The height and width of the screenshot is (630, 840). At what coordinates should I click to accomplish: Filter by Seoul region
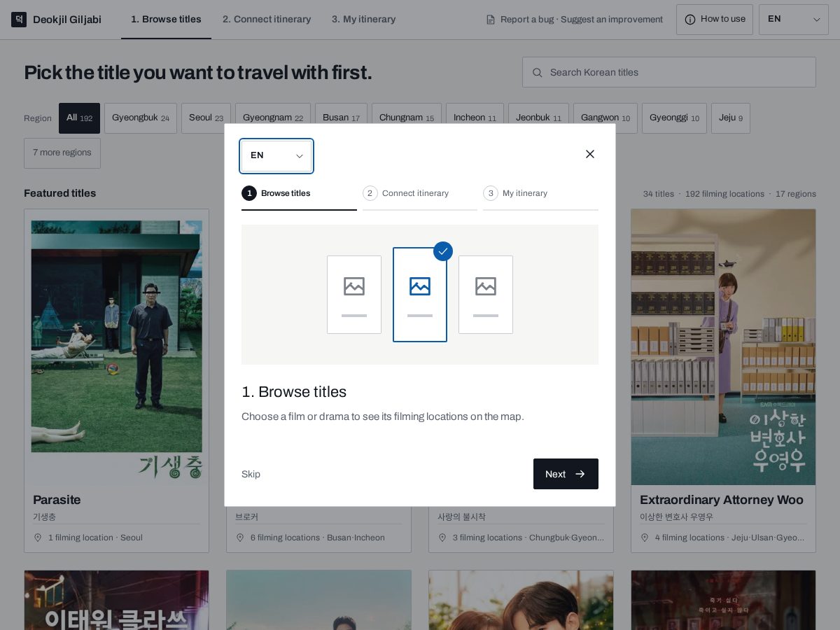206,118
